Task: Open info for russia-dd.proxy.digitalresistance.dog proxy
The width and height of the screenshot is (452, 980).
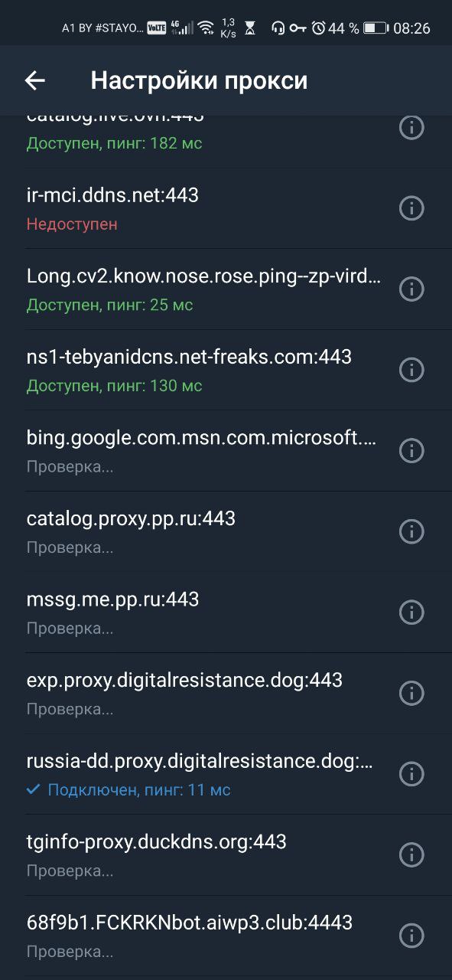Action: tap(411, 774)
